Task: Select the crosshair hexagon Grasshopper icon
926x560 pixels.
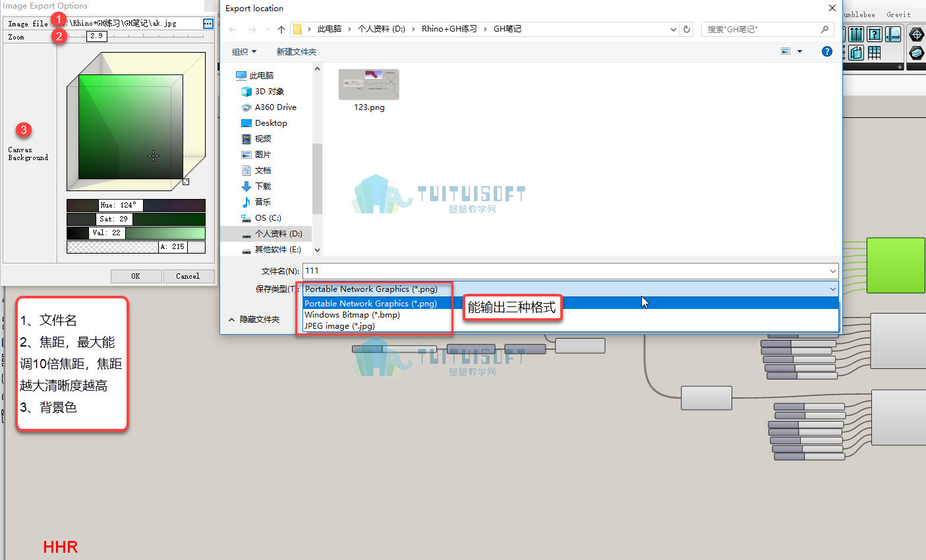Action: pos(917,35)
